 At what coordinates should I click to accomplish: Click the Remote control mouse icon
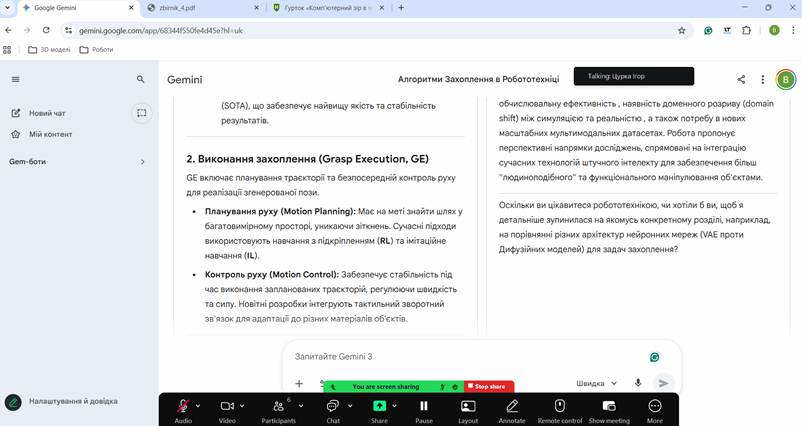click(560, 406)
